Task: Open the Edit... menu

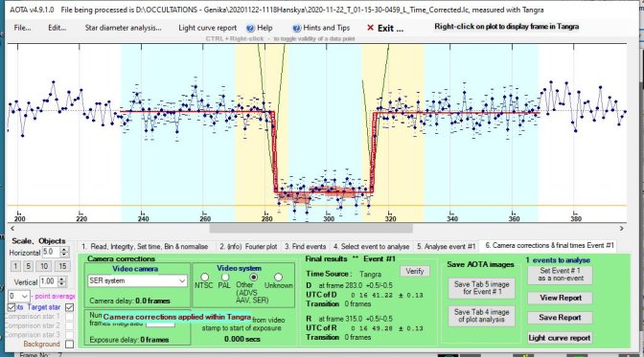Action: click(57, 28)
